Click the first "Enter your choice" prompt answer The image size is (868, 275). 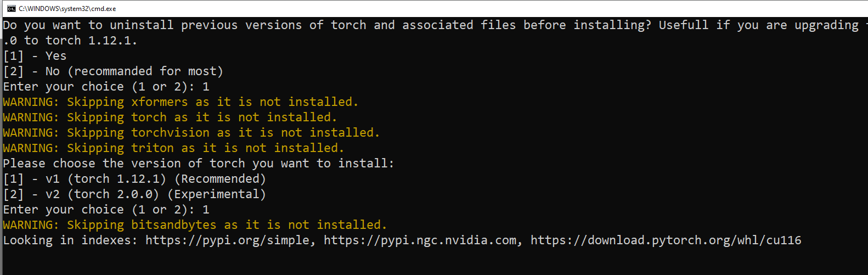(206, 87)
